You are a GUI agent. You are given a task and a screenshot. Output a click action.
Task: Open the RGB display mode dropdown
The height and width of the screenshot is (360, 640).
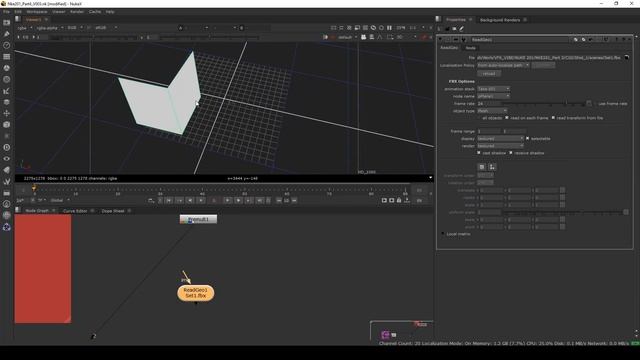coord(75,28)
